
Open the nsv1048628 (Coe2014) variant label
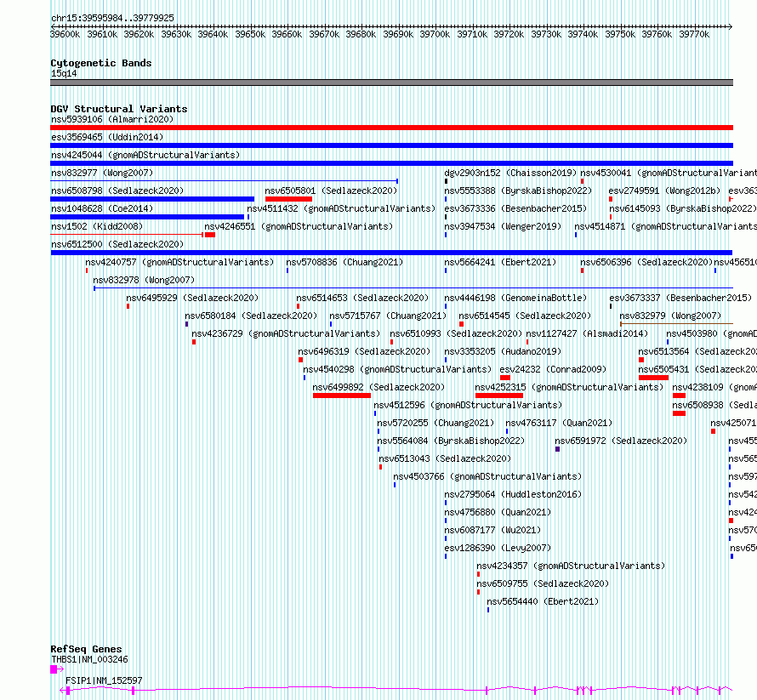pos(102,208)
